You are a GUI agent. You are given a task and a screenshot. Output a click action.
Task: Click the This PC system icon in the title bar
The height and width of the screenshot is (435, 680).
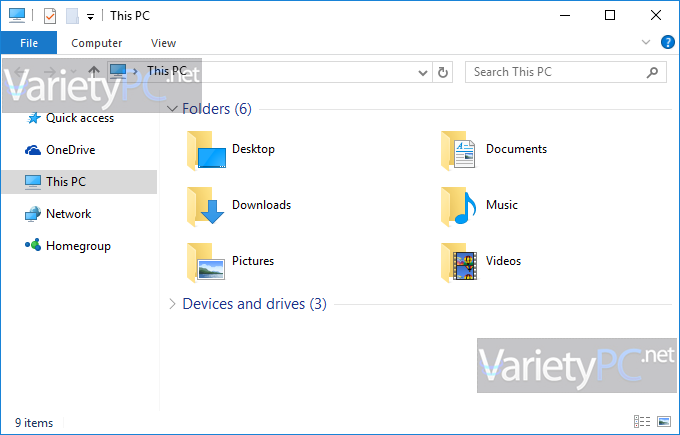17,15
